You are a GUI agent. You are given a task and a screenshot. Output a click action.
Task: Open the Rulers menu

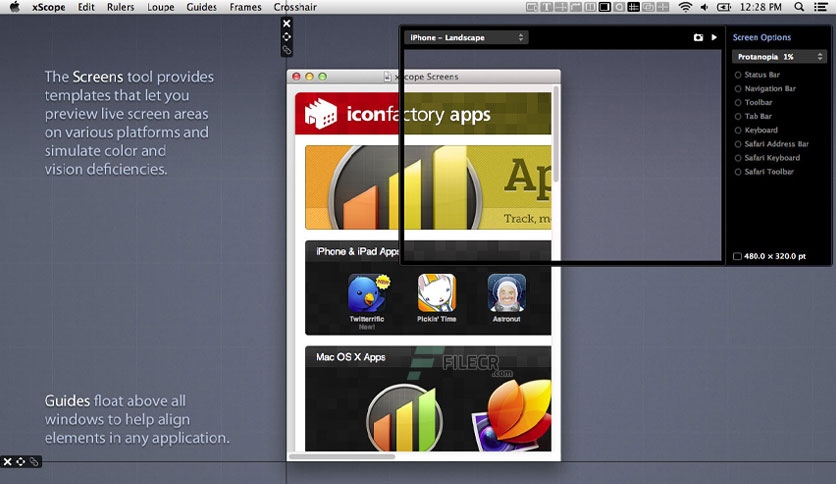point(120,7)
